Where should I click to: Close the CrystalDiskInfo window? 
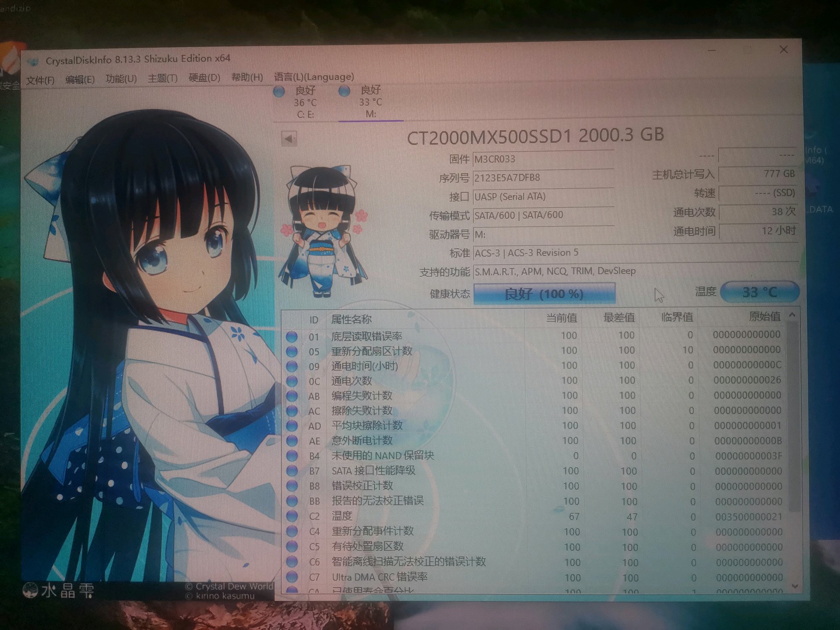[x=783, y=50]
